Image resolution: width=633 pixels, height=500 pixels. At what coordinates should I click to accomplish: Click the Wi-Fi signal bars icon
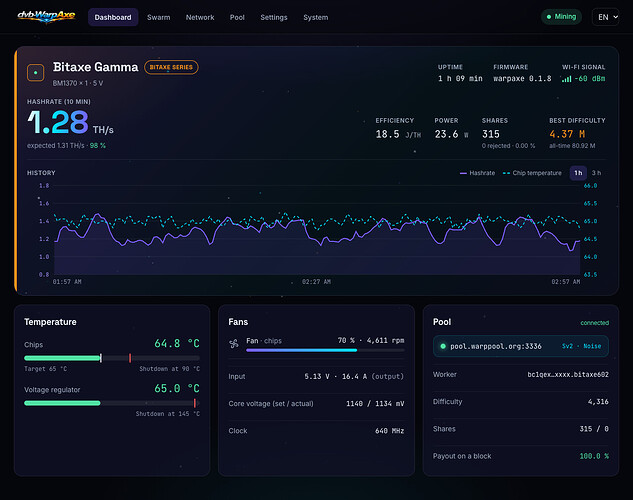566,79
